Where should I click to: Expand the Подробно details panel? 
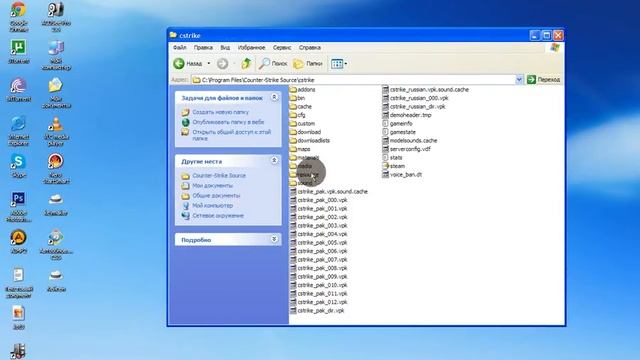(274, 239)
